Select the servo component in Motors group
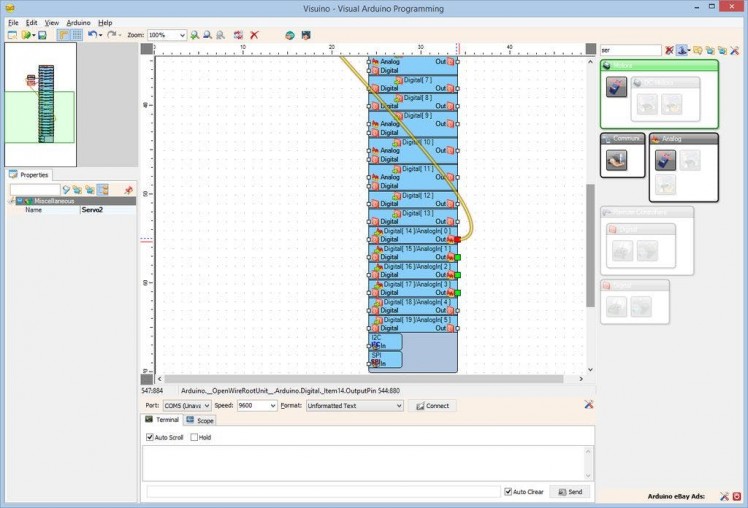Image resolution: width=748 pixels, height=508 pixels. [x=616, y=88]
